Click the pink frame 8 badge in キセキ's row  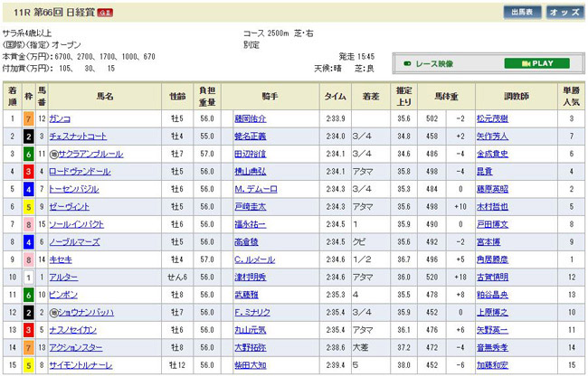tap(29, 260)
